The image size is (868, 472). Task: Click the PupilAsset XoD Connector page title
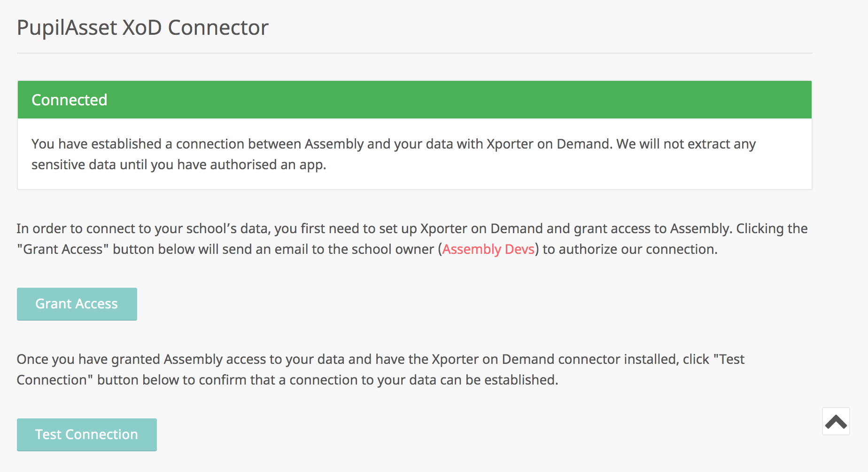(142, 27)
